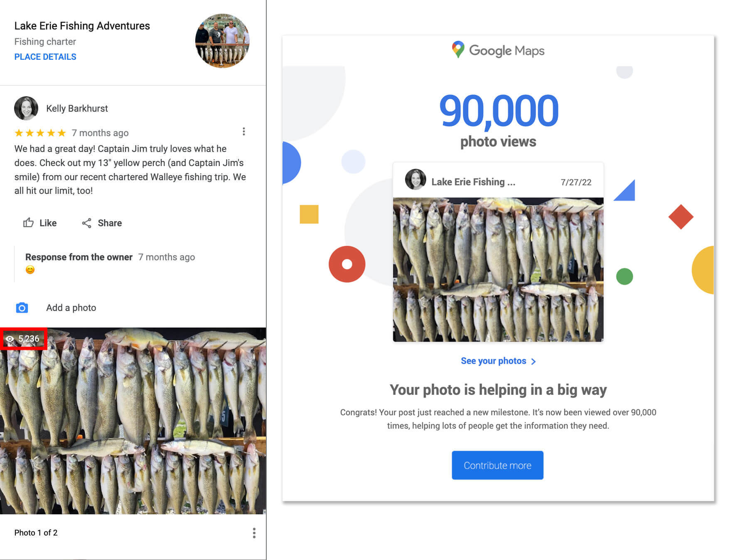The image size is (737, 560).
Task: Click the review body text
Action: point(130,169)
